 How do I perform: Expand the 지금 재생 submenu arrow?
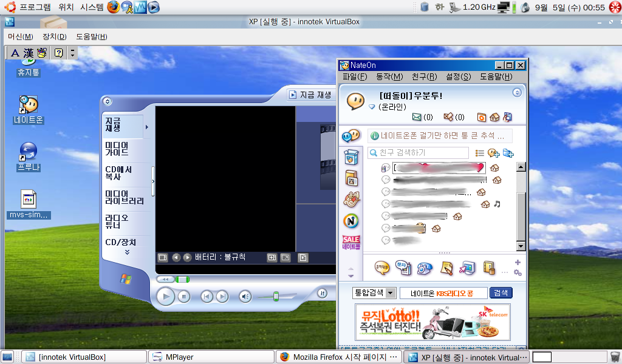147,127
